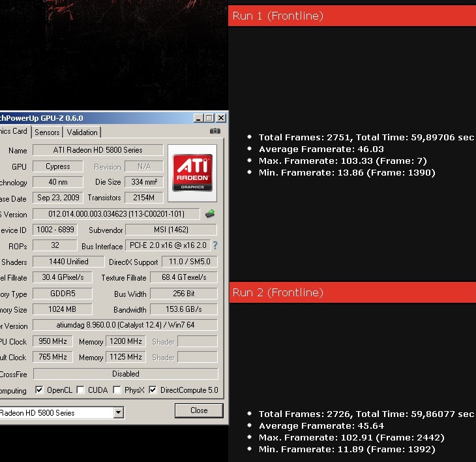Maximize the GPU-Z window

[x=209, y=118]
